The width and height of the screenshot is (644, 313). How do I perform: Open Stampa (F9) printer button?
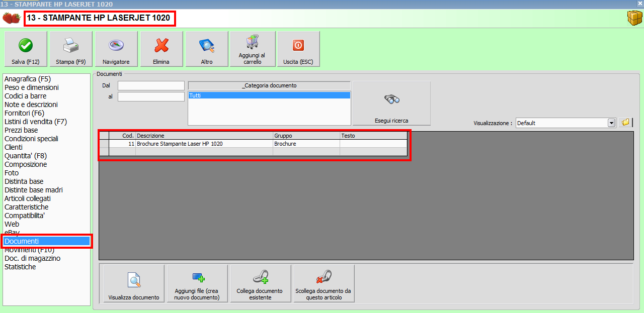(x=71, y=49)
